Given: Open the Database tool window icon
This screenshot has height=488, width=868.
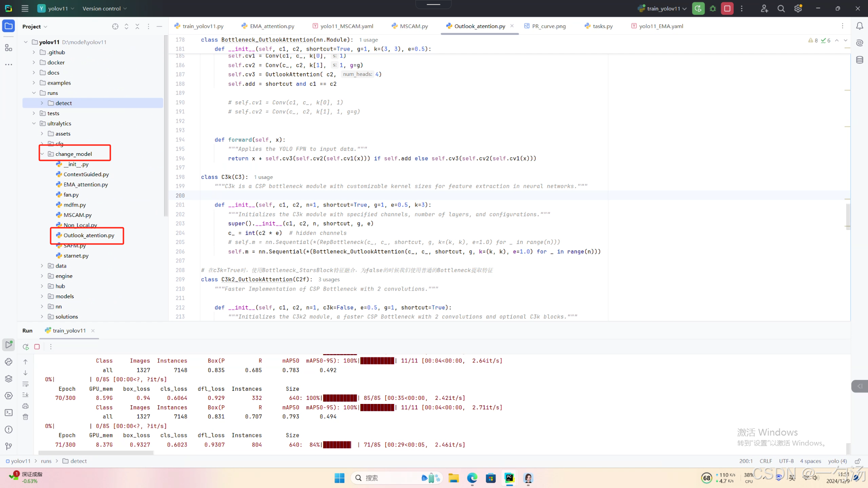Looking at the screenshot, I should 859,60.
